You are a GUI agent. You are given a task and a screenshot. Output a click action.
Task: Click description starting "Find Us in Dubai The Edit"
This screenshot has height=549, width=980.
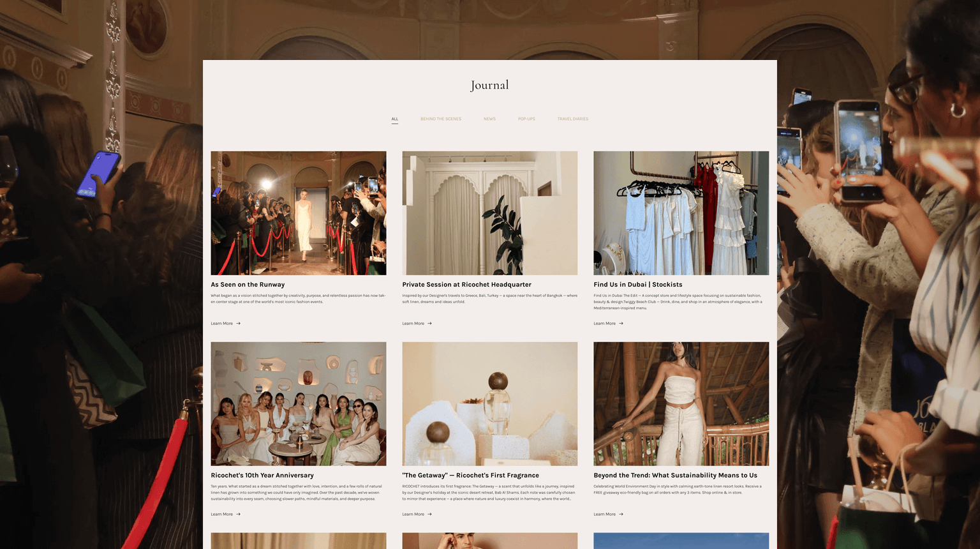pos(678,302)
